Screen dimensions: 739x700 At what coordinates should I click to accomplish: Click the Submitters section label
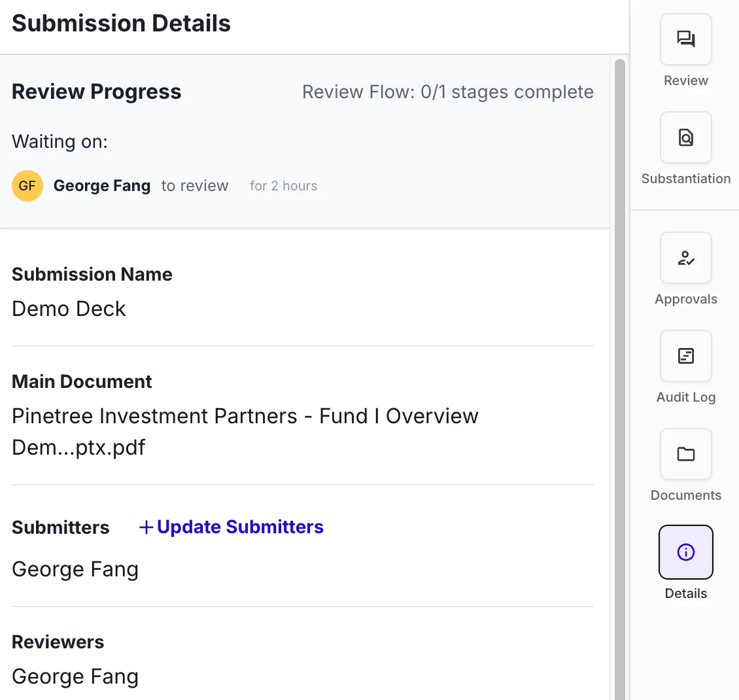pos(60,527)
